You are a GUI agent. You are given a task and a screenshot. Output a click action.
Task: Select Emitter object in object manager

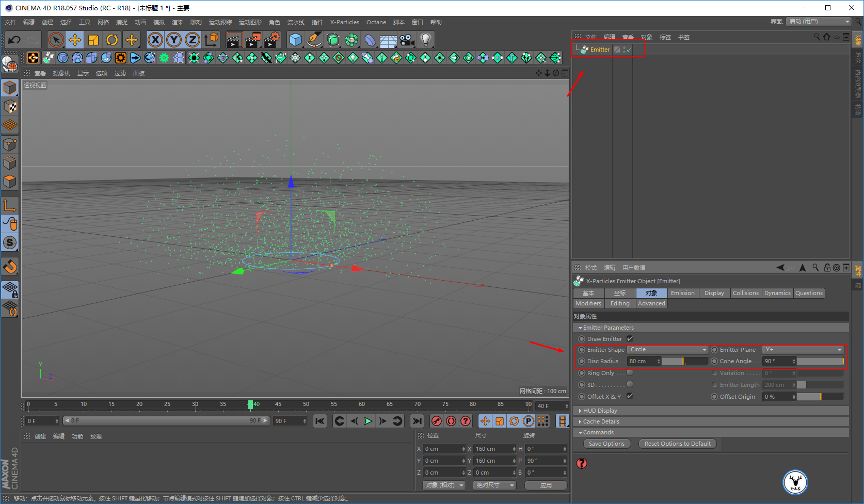tap(600, 50)
